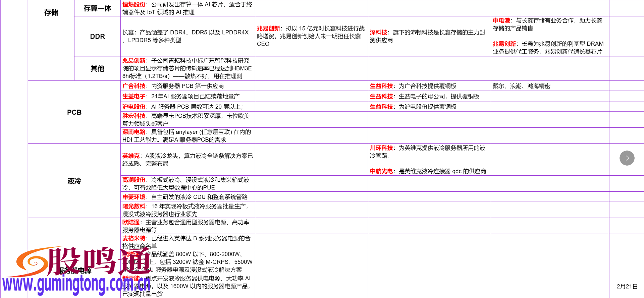644x298 pixels.
Task: Click the 800W 以下、800-2000W cell
Action: (188, 262)
